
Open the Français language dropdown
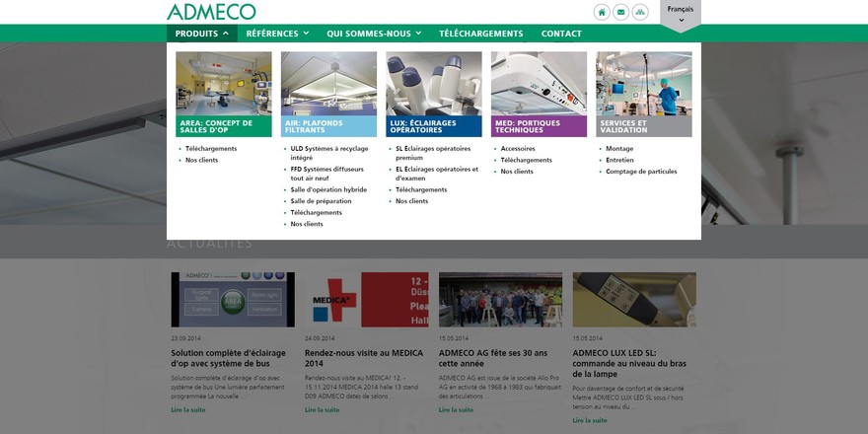click(x=681, y=14)
